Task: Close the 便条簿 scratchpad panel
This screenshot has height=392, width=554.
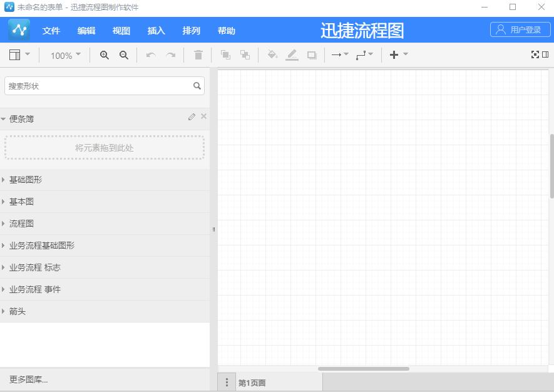Action: pos(203,116)
